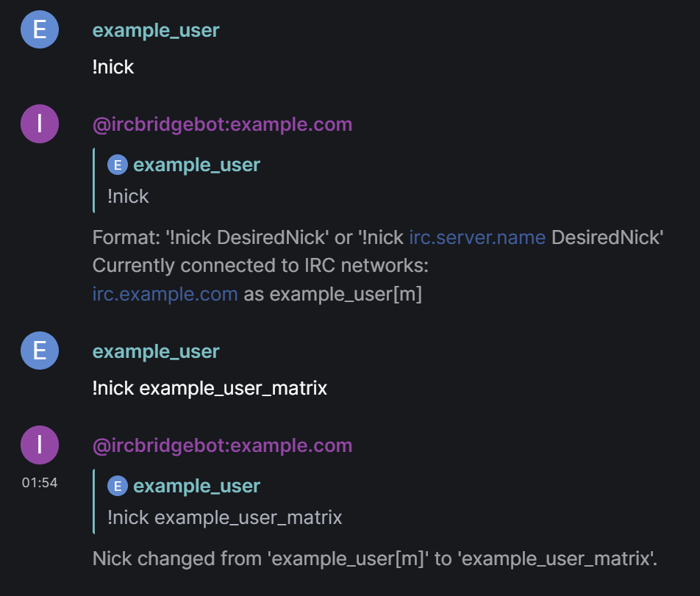Click small avatar in first quoted reply

click(x=118, y=165)
